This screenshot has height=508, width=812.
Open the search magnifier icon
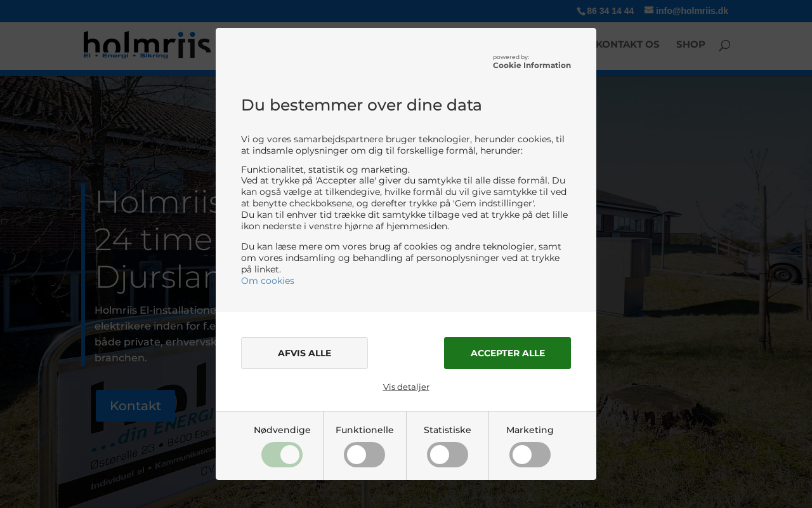[x=724, y=45]
